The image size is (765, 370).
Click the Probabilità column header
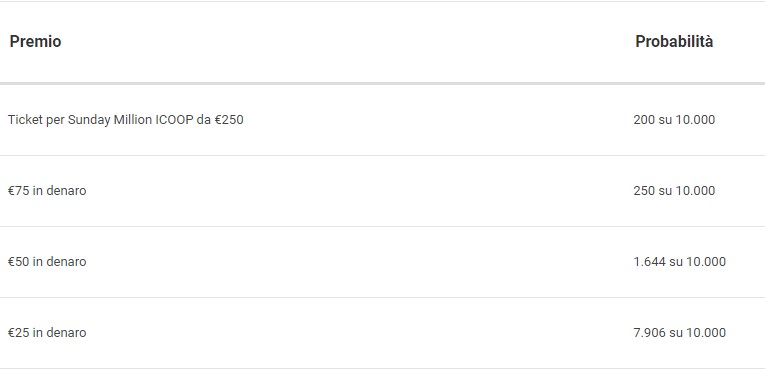pos(674,41)
